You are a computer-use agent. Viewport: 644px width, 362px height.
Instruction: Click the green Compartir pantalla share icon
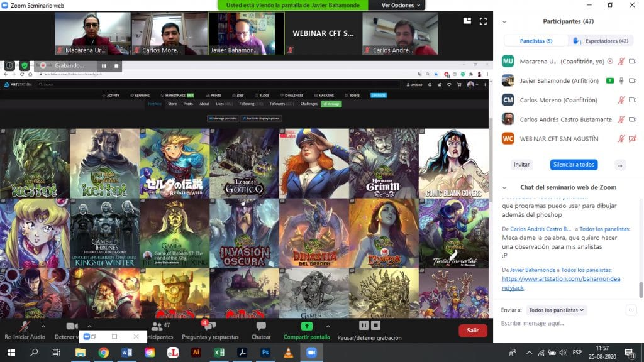pyautogui.click(x=306, y=326)
